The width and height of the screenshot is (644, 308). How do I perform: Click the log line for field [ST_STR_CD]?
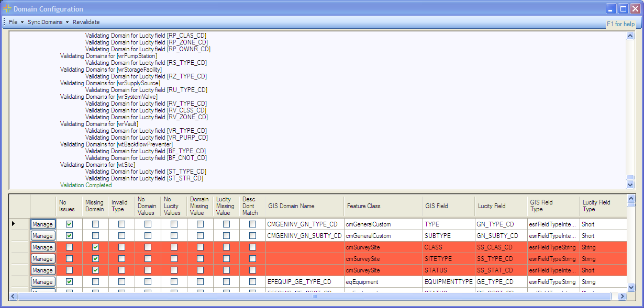[x=144, y=178]
